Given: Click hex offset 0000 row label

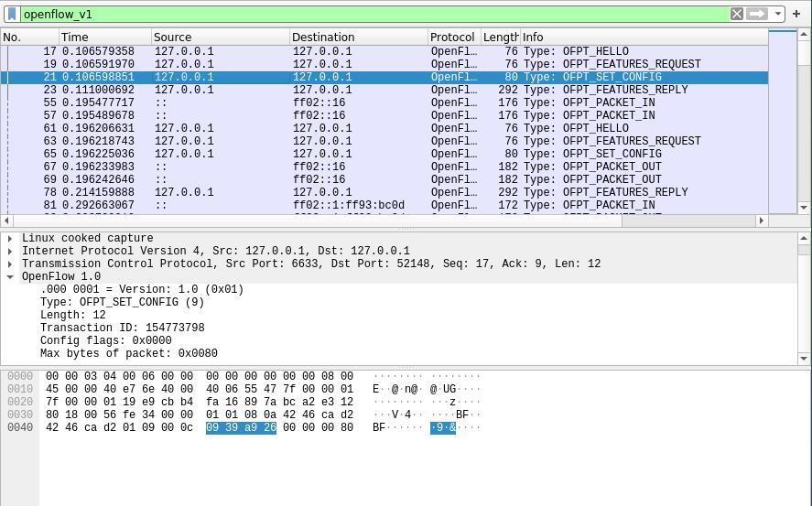Looking at the screenshot, I should pyautogui.click(x=20, y=376).
